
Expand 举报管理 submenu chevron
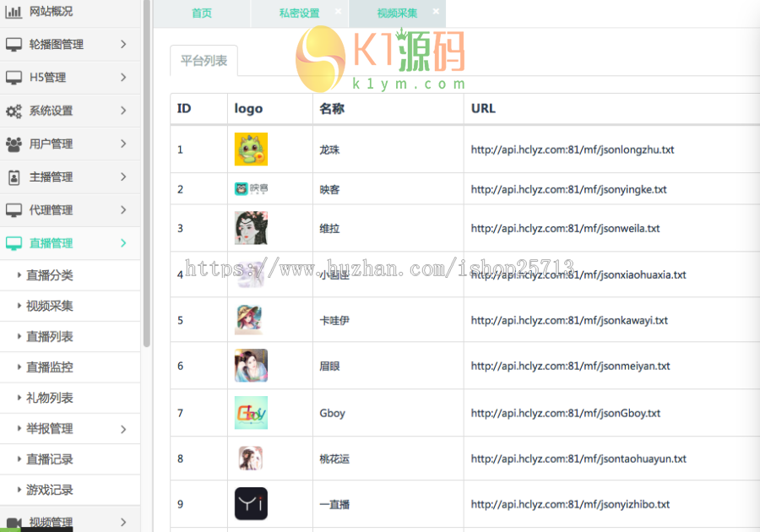click(x=123, y=429)
